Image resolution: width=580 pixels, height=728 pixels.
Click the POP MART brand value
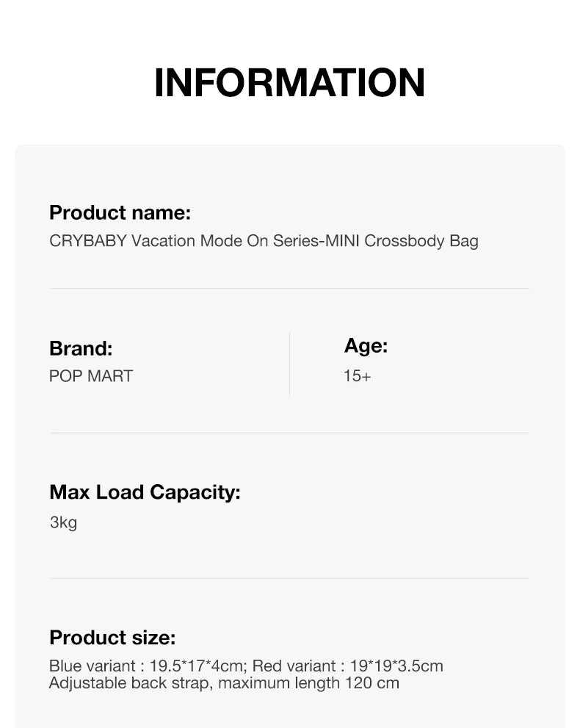tap(91, 376)
